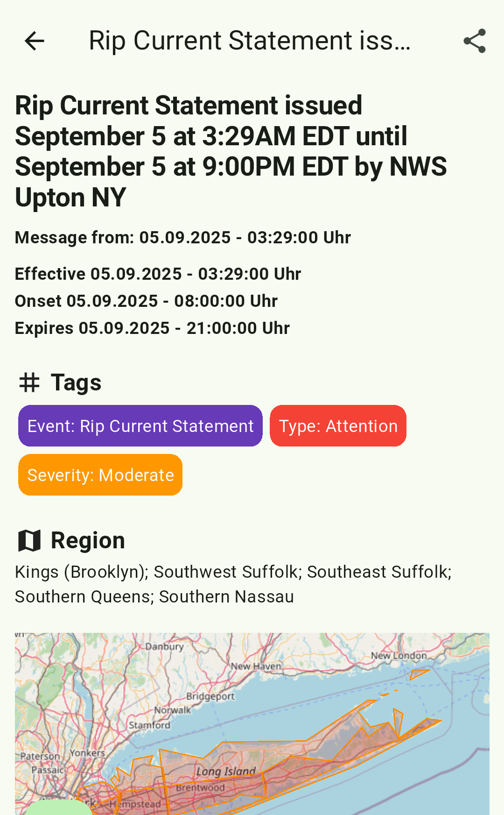Tap the Region section heading

point(88,540)
